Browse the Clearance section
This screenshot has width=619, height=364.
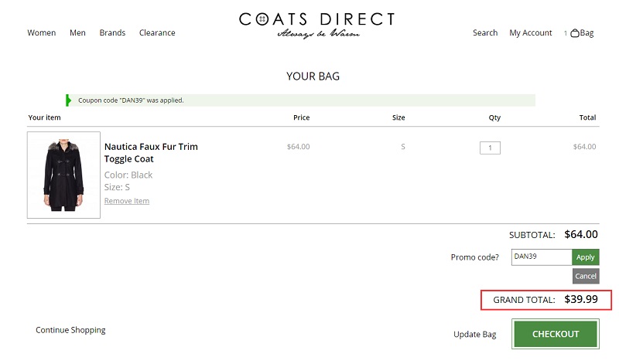157,32
